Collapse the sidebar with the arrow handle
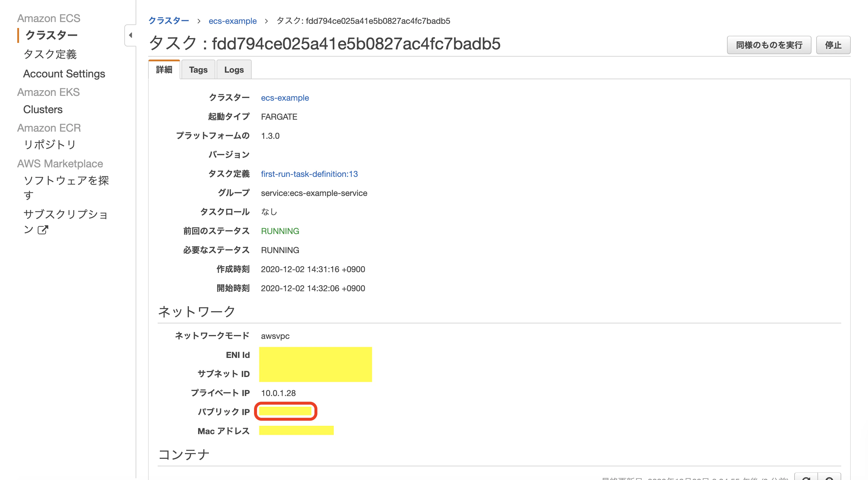This screenshot has width=868, height=480. [x=130, y=35]
